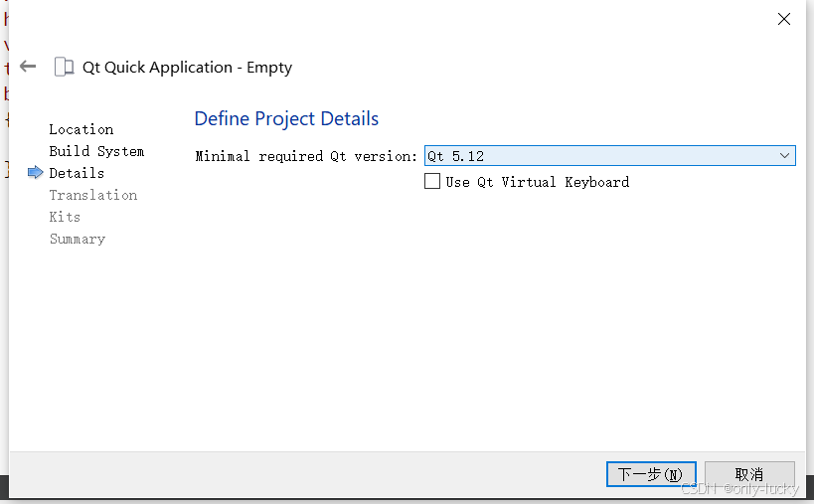
Task: Close the wizard dialog with the X
Action: pos(784,19)
